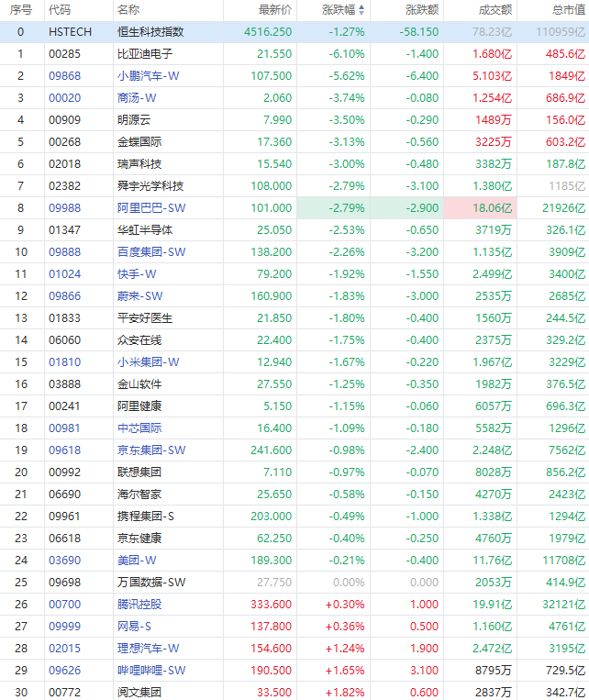The width and height of the screenshot is (589, 700).
Task: Select 瑞声科技 stock name
Action: tap(139, 164)
